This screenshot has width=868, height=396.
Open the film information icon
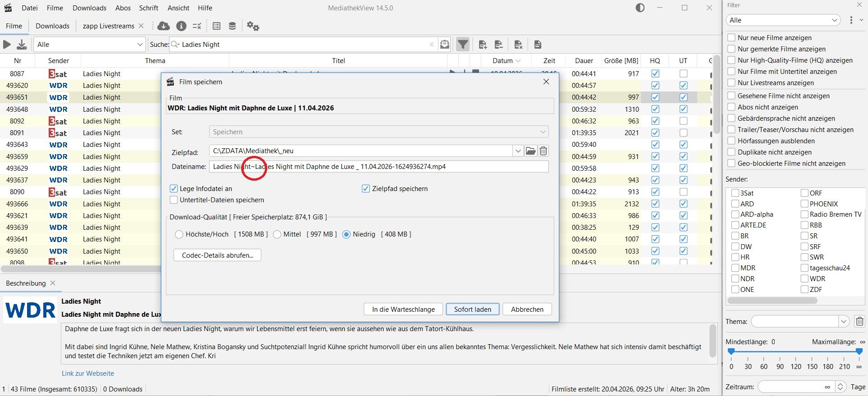coord(181,26)
